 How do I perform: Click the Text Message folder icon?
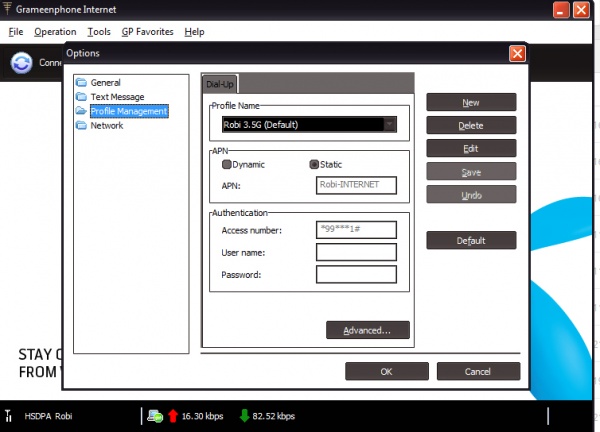click(81, 96)
